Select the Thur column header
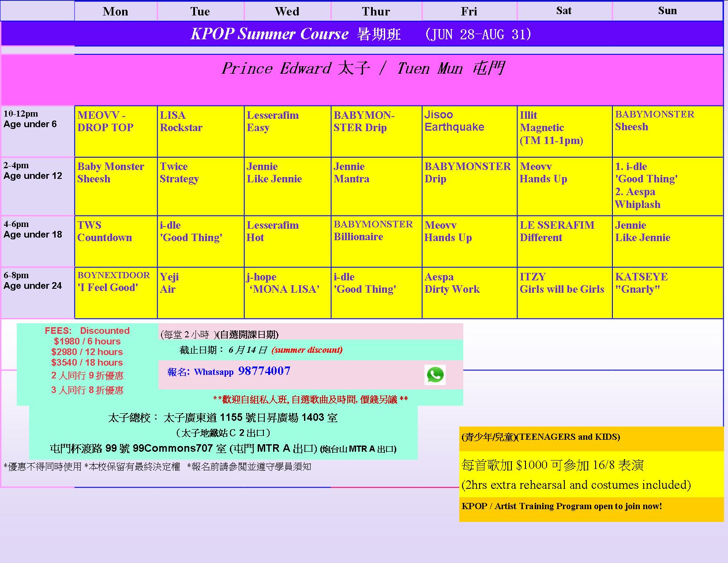The height and width of the screenshot is (563, 728). [376, 11]
